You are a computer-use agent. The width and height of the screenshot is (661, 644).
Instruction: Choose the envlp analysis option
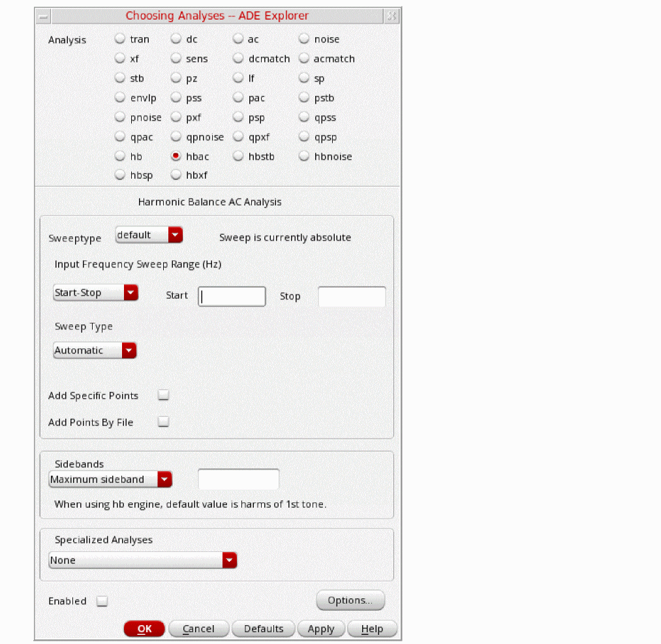[x=120, y=97]
